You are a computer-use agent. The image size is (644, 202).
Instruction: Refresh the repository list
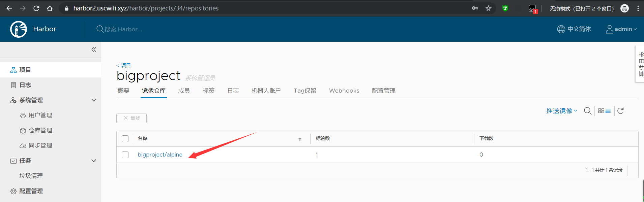tap(620, 111)
